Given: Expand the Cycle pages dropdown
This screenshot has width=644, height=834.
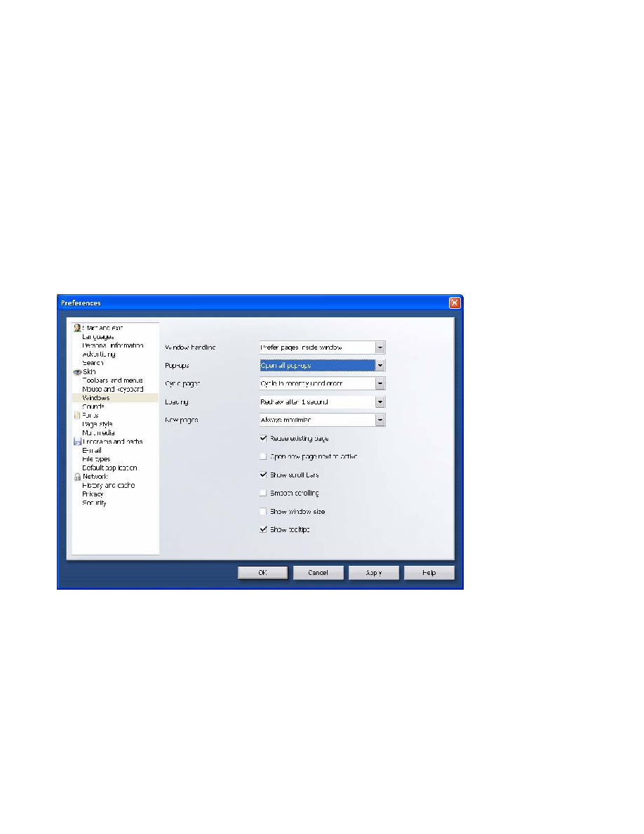Looking at the screenshot, I should [x=322, y=383].
